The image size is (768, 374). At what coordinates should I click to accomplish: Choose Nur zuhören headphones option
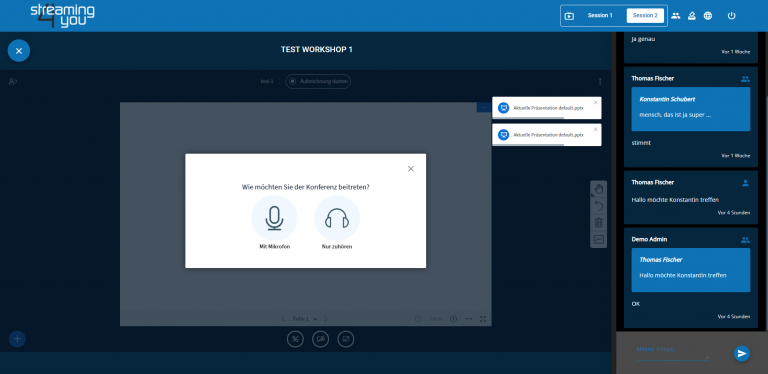point(337,218)
